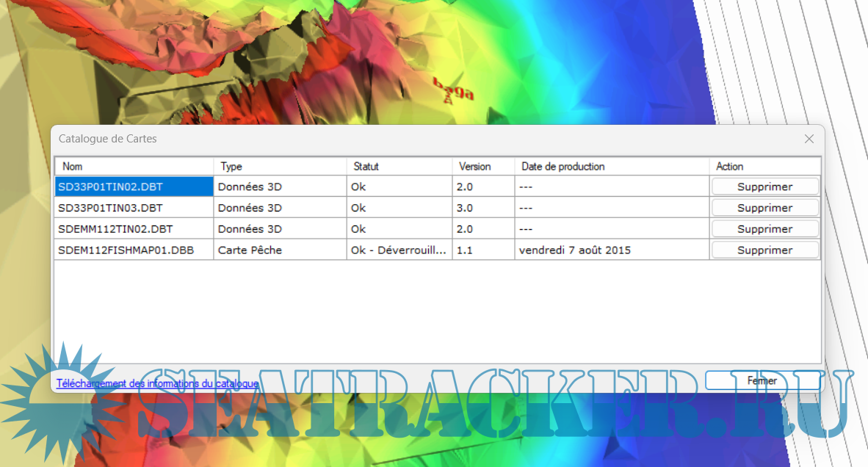Click the Carte Pêche type cell
The width and height of the screenshot is (868, 467).
250,250
